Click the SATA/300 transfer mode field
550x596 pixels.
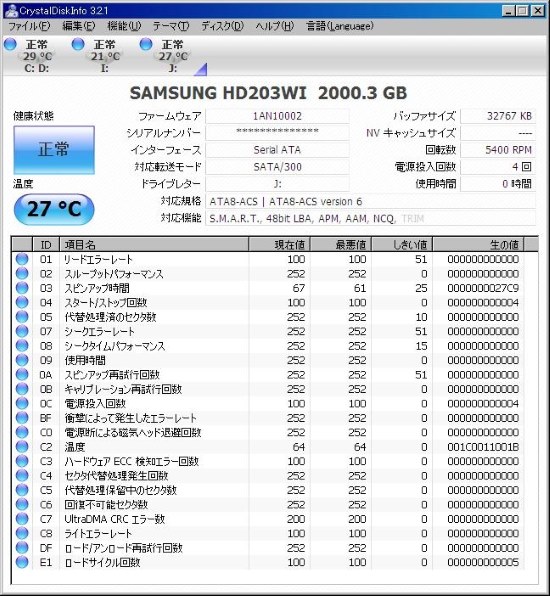(x=277, y=166)
